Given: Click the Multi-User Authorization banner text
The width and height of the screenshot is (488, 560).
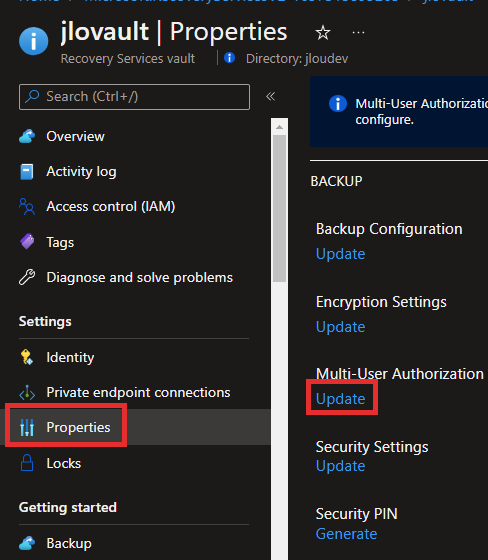Looking at the screenshot, I should pyautogui.click(x=422, y=111).
